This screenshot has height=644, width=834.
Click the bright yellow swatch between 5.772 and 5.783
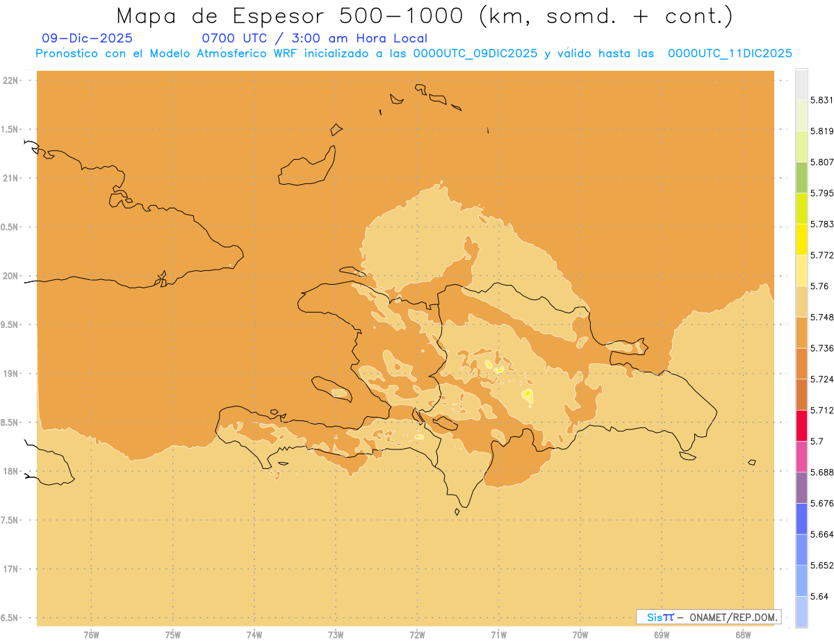[x=801, y=240]
